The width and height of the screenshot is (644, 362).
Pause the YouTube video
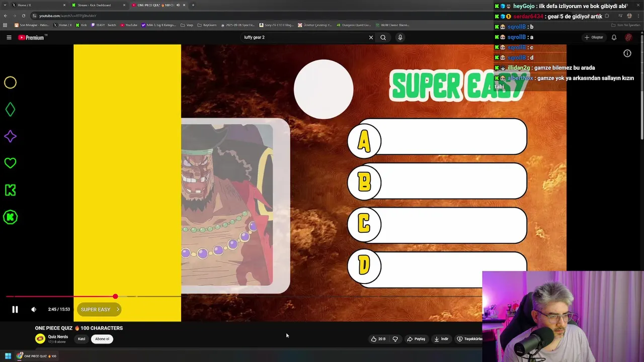coord(15,309)
